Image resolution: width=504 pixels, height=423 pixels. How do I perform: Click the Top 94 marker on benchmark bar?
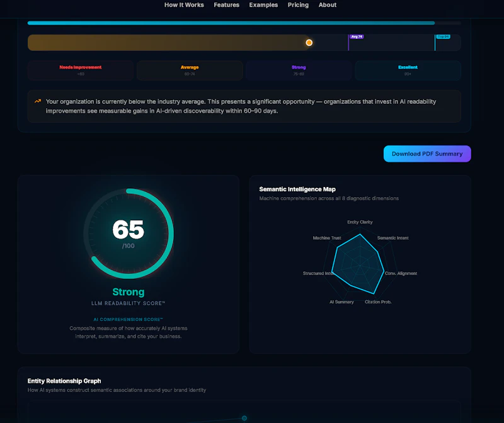443,37
